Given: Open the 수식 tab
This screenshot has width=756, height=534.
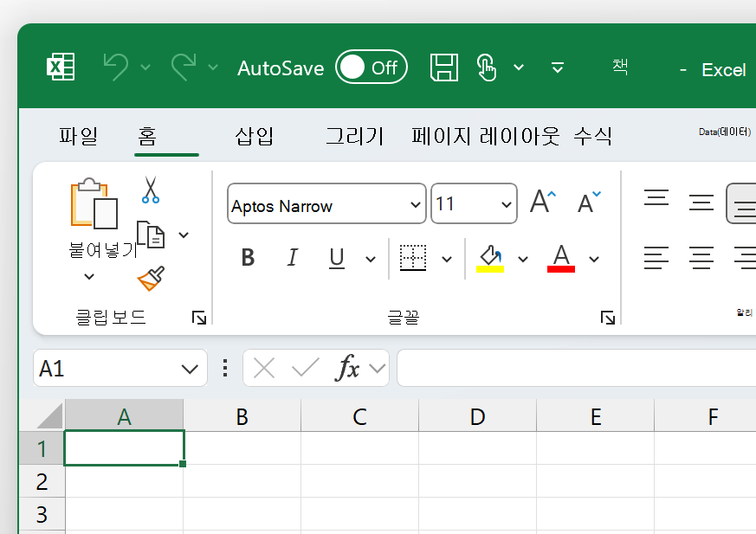Looking at the screenshot, I should coord(592,136).
